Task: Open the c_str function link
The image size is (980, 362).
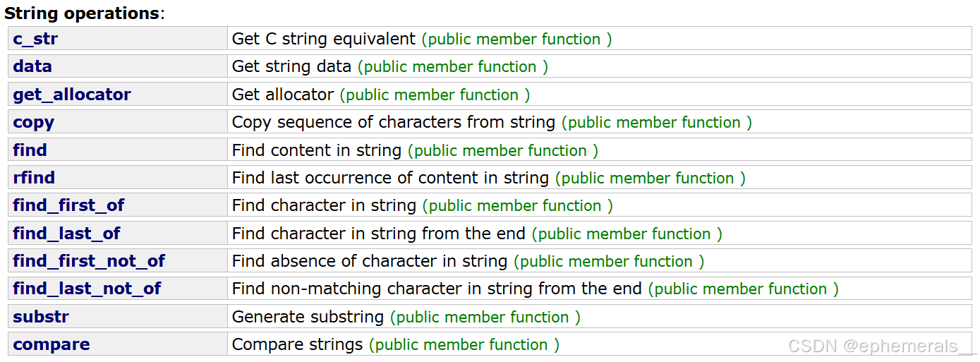Action: [35, 40]
